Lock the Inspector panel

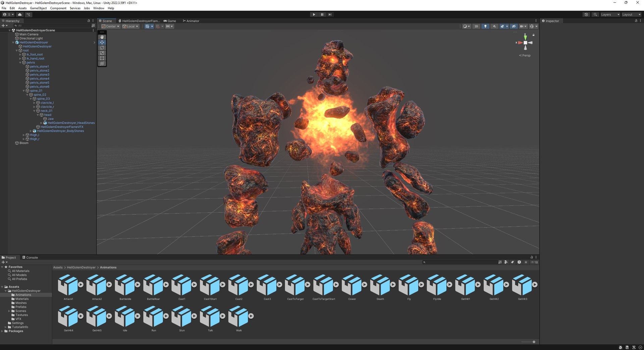(x=636, y=21)
